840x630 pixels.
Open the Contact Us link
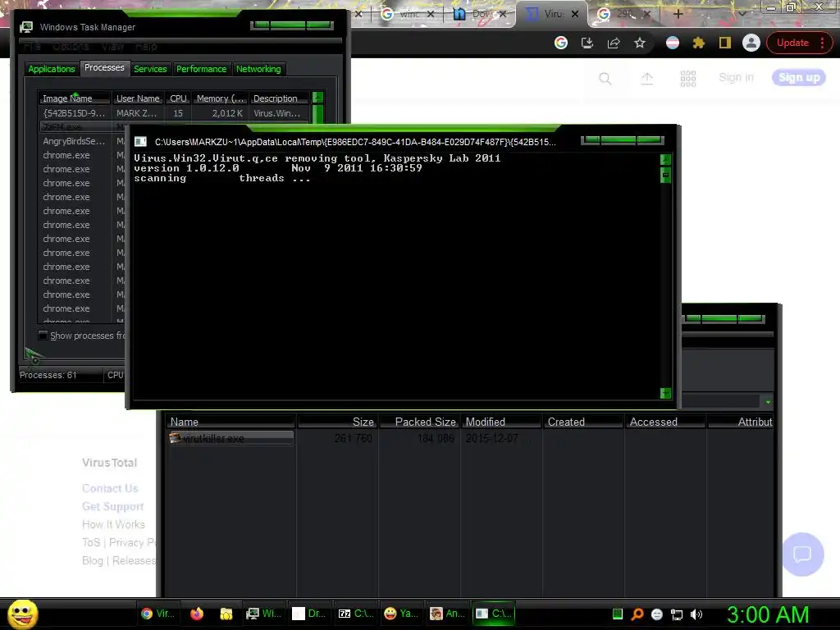pos(110,489)
